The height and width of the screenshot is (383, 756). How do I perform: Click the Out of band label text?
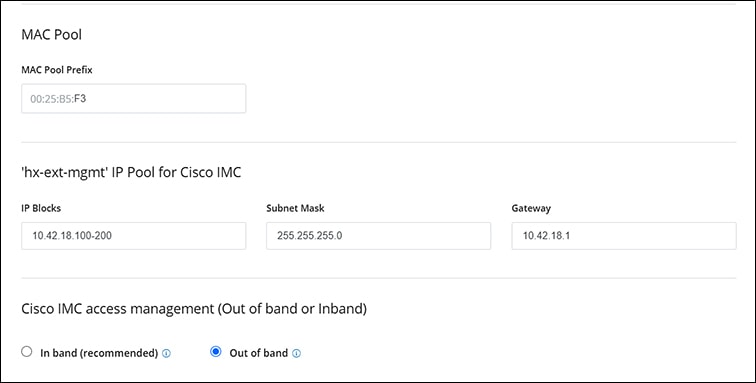point(258,353)
